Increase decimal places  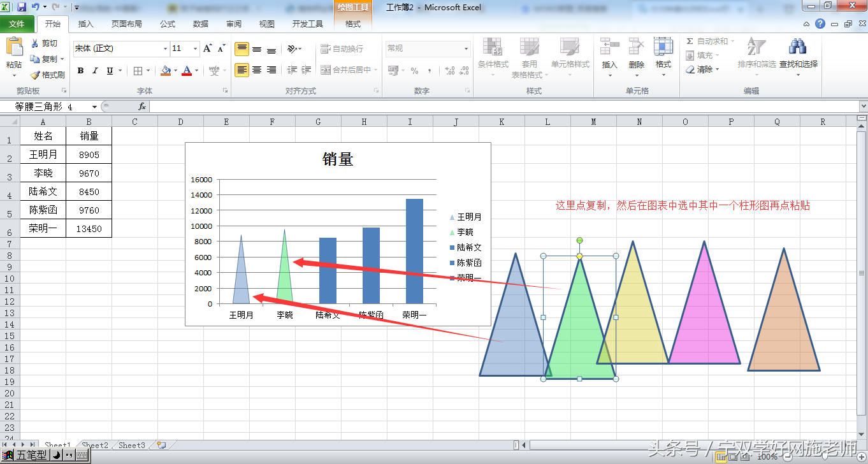449,71
